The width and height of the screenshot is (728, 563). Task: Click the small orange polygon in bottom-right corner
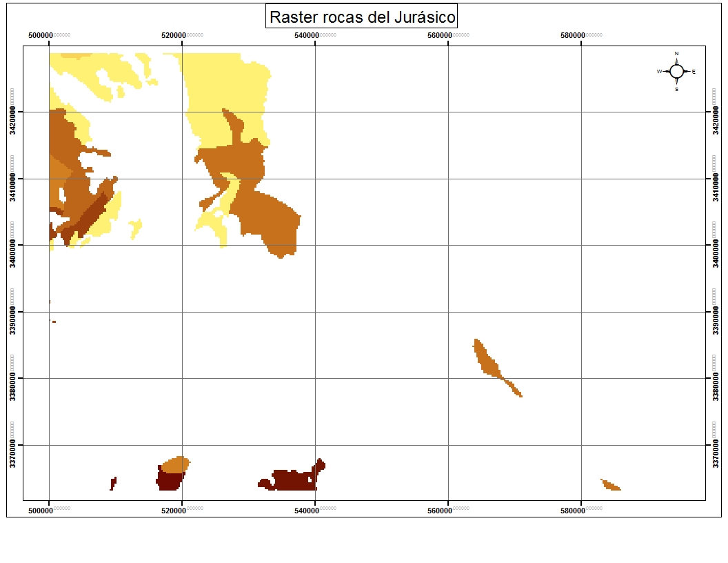610,485
